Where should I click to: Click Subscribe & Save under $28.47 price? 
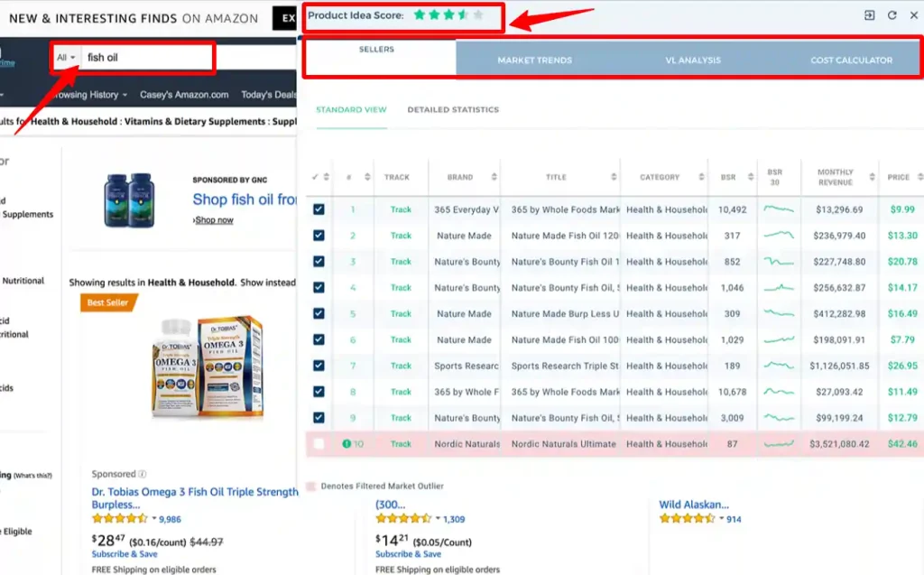pyautogui.click(x=125, y=553)
